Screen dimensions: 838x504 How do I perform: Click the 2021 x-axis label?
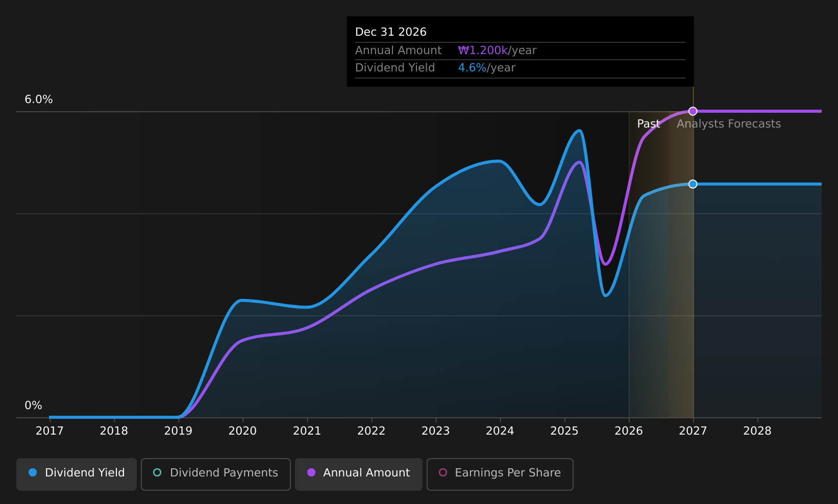point(307,431)
